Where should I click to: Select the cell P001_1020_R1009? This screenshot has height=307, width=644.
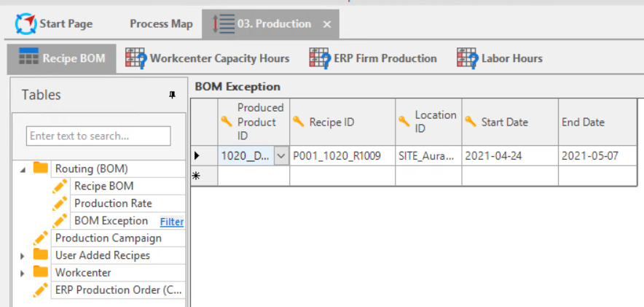click(x=342, y=156)
